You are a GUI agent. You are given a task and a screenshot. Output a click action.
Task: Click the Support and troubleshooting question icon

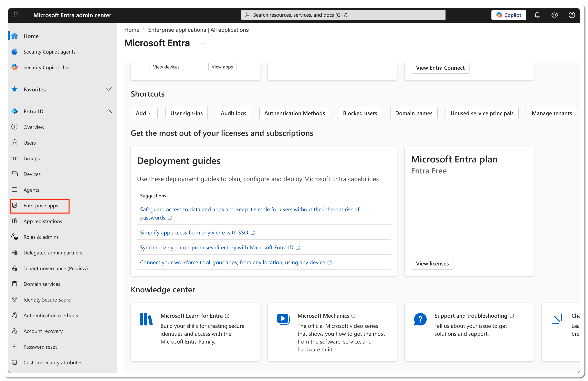420,319
